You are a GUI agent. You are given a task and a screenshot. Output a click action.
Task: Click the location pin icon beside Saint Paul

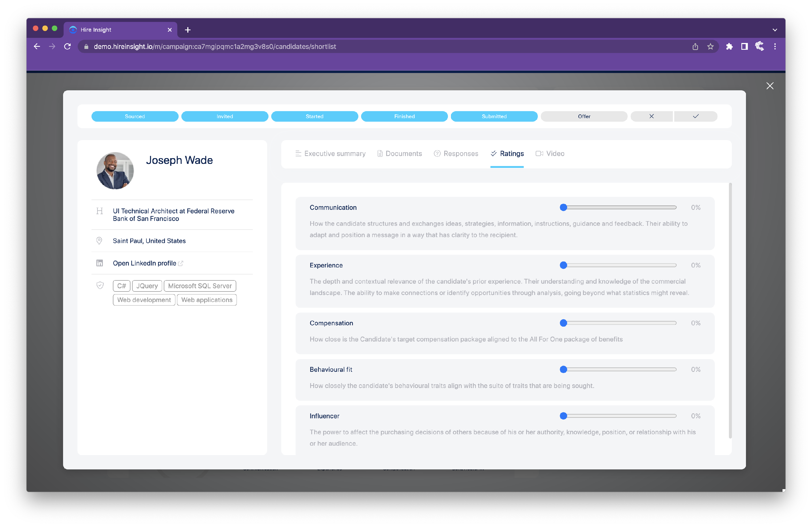[x=99, y=241]
